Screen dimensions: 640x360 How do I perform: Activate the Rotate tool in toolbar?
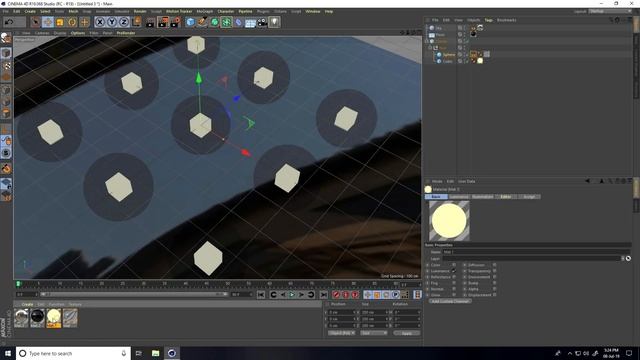[72, 22]
